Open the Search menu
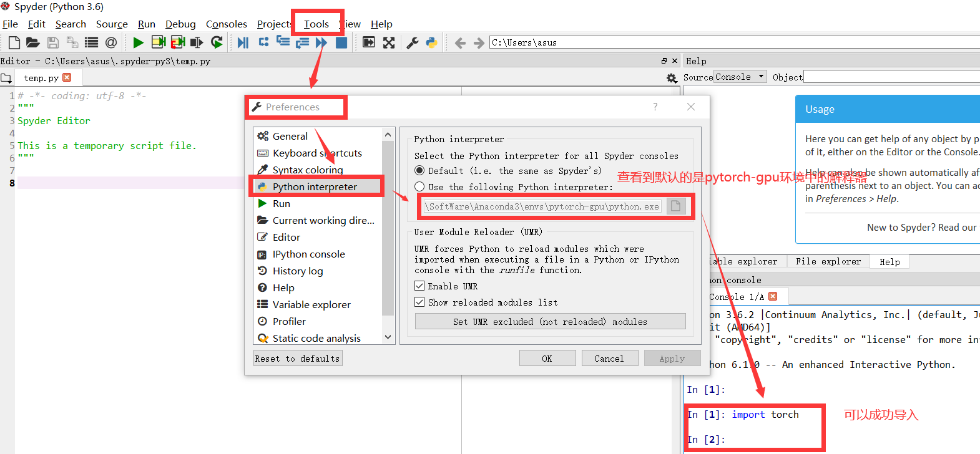The width and height of the screenshot is (980, 454). pos(71,24)
